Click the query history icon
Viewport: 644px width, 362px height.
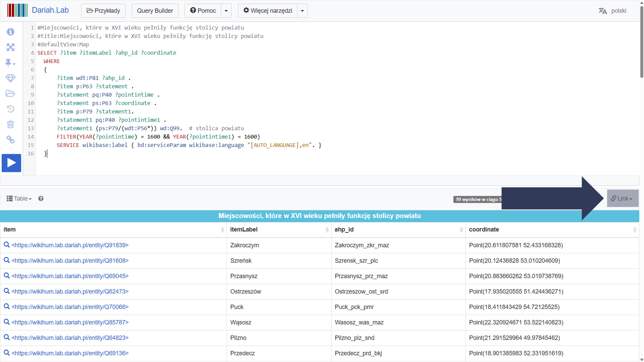[11, 109]
